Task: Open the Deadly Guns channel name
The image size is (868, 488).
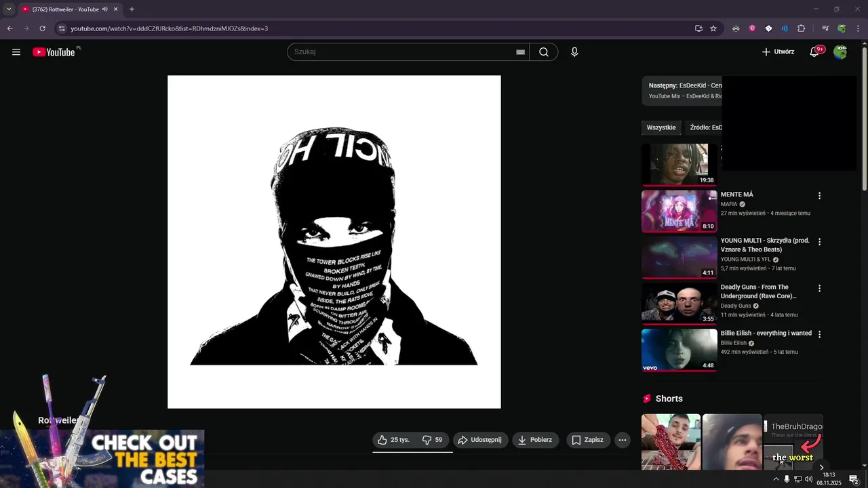Action: (736, 306)
